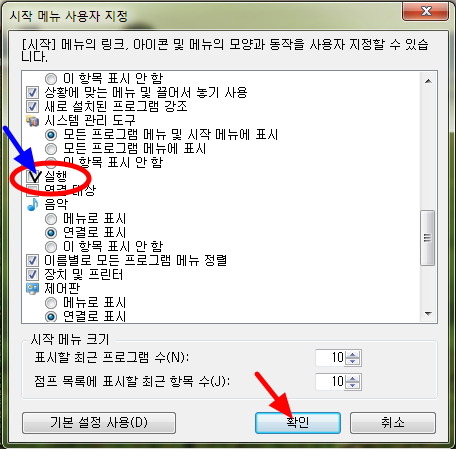This screenshot has width=456, height=449.
Task: Click the 최근 프로그램 수 input field
Action: tap(330, 358)
